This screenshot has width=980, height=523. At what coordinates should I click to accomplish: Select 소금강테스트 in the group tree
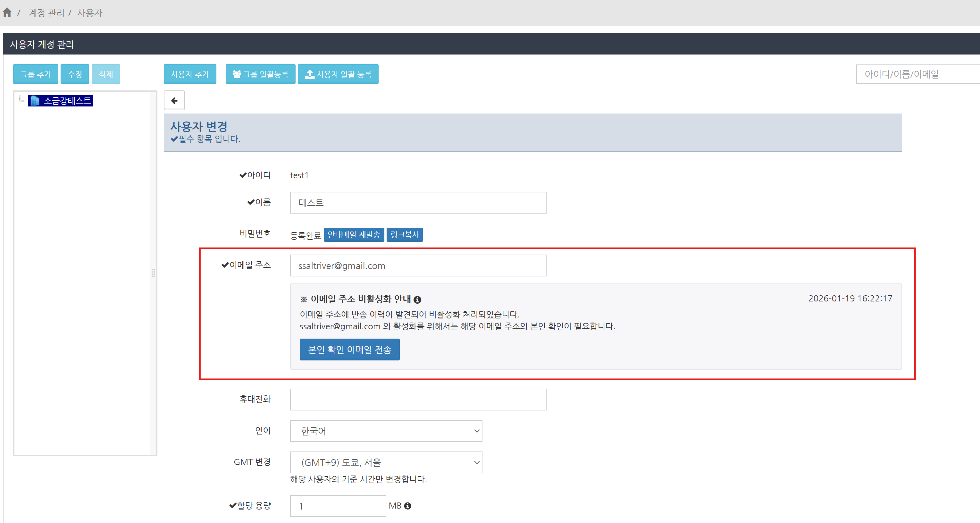pos(67,100)
